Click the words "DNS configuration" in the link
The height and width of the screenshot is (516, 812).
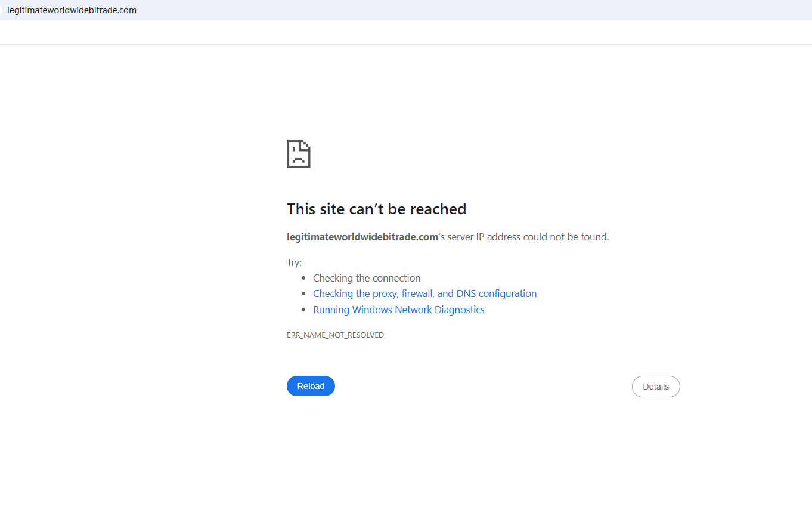coord(497,293)
